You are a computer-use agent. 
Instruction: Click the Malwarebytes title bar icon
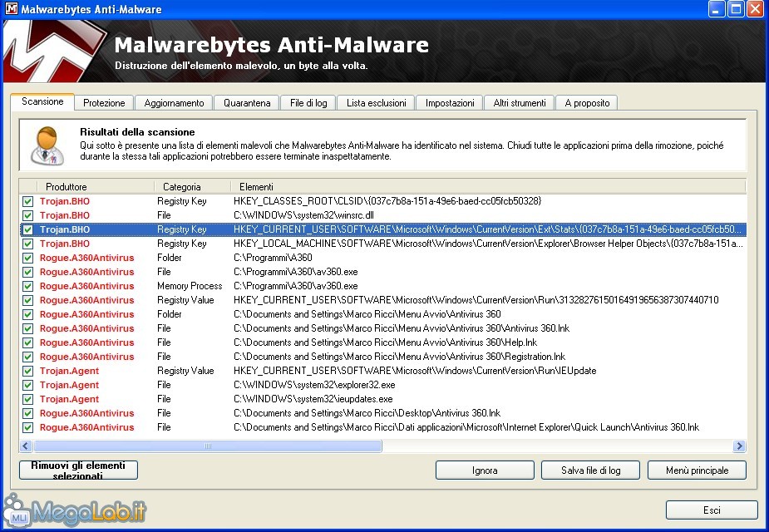pos(11,8)
